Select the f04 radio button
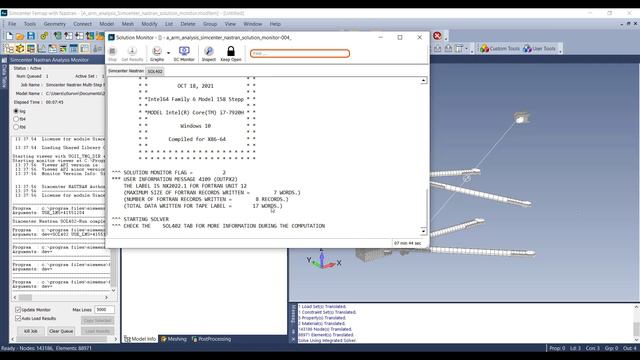This screenshot has width=640, height=360. pos(16,119)
